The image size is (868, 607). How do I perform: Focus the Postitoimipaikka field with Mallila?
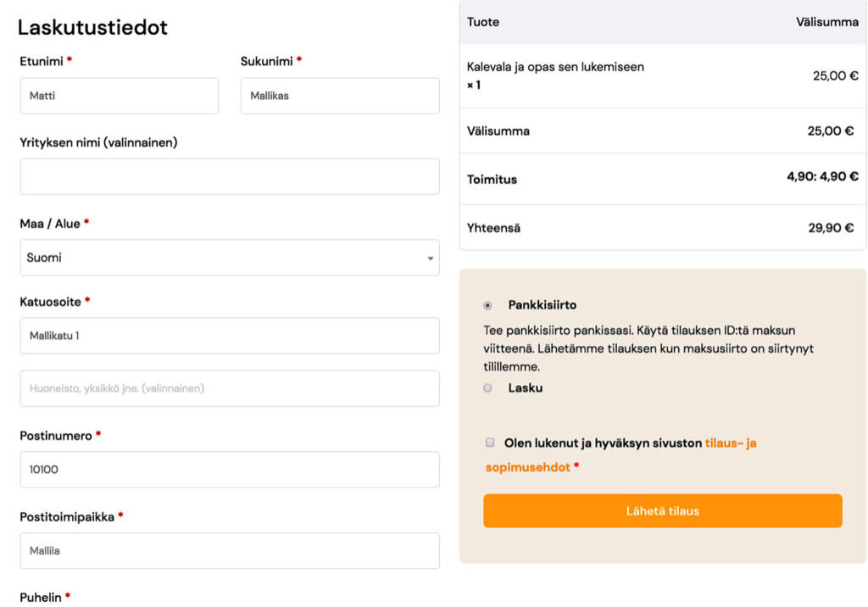click(229, 550)
